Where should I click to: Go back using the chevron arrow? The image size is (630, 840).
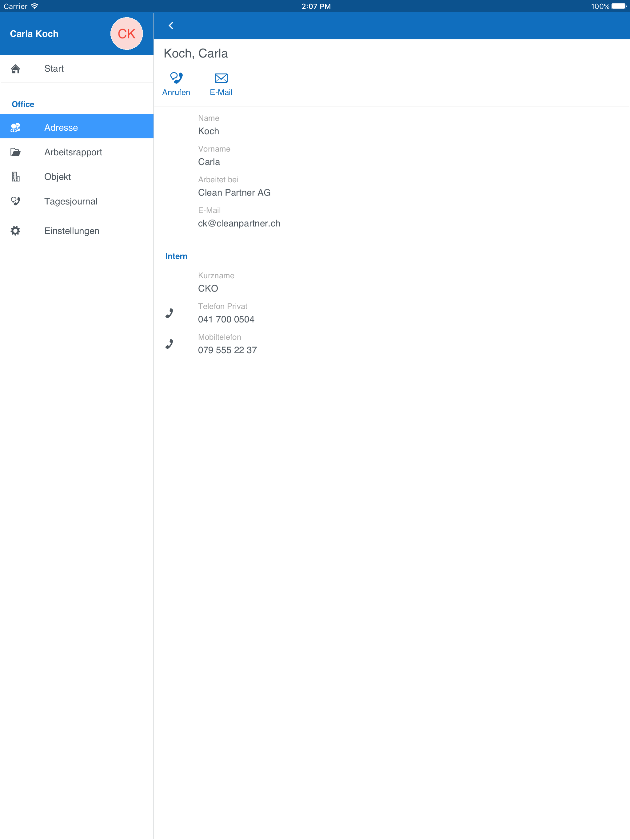click(171, 26)
